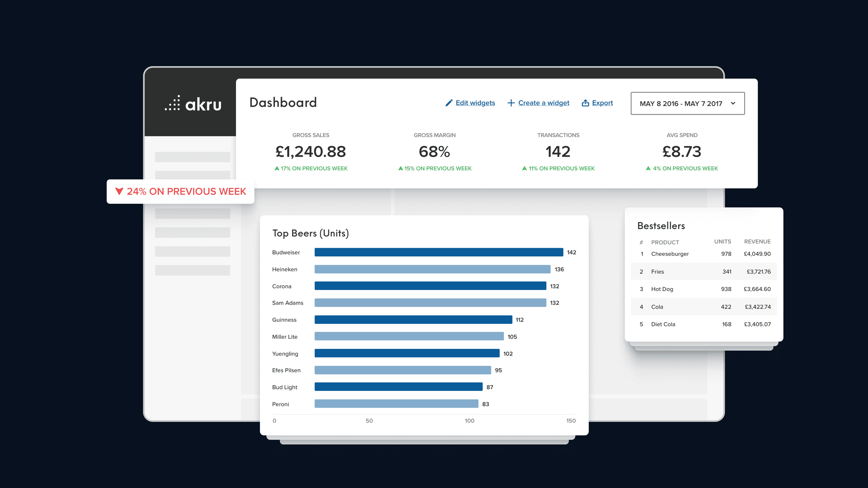Click the Sam Adams bar

point(430,303)
